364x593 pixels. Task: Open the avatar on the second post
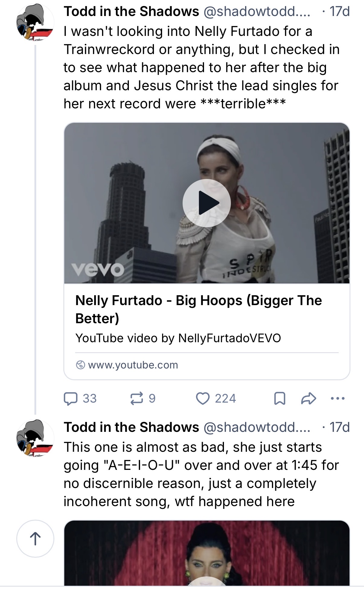click(35, 438)
